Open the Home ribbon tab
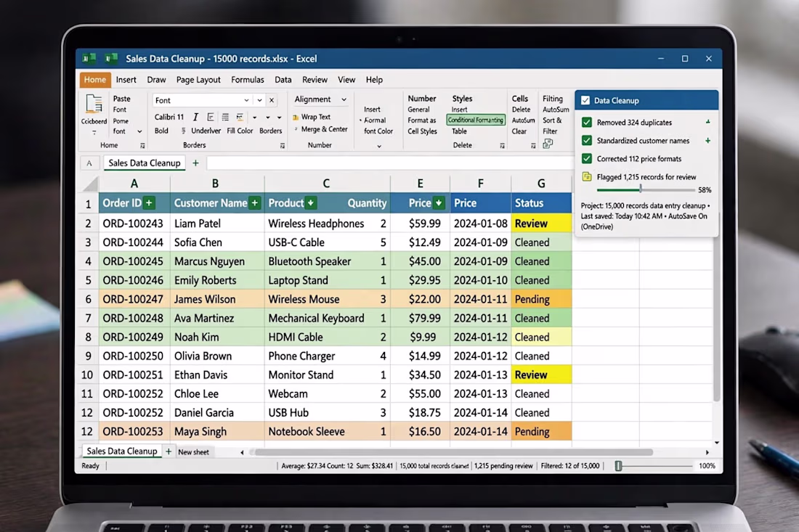The image size is (799, 532). tap(94, 79)
